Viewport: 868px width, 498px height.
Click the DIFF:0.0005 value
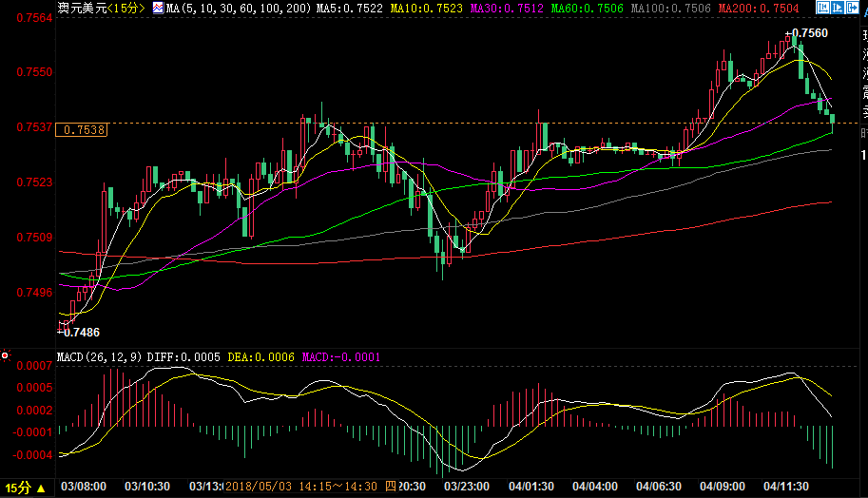click(x=183, y=357)
